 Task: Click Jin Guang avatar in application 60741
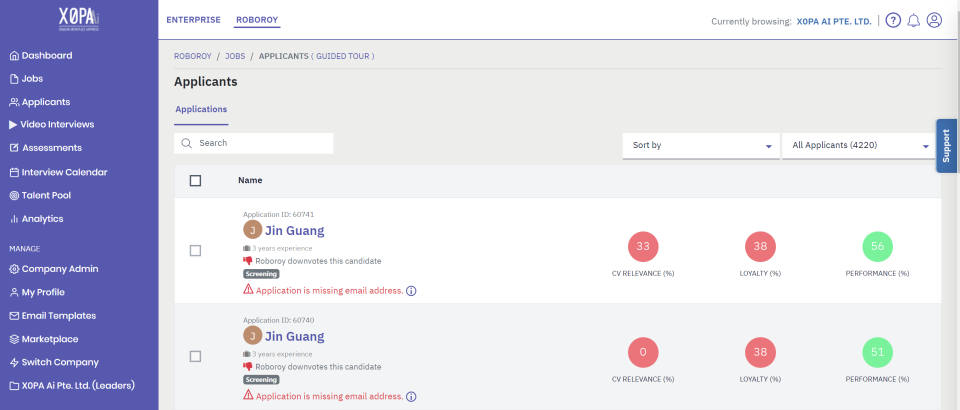click(x=252, y=231)
